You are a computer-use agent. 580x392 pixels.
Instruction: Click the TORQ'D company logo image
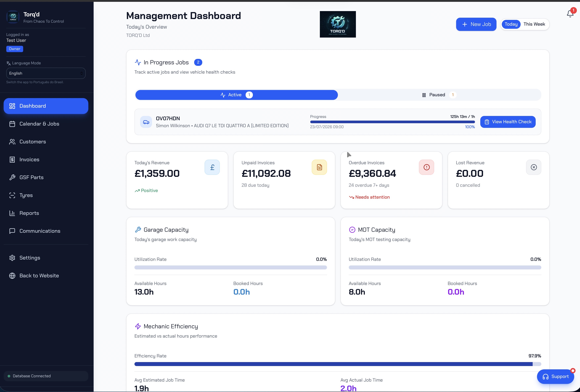[338, 24]
